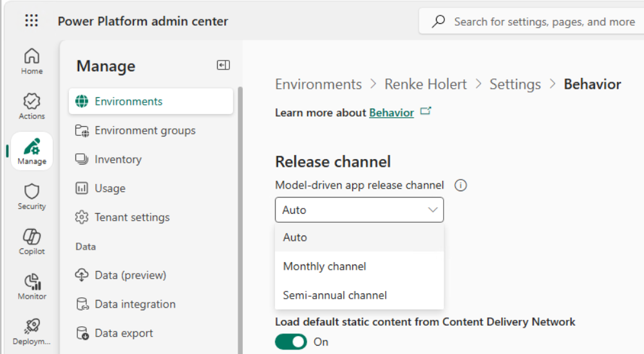Open Data integration menu item
The height and width of the screenshot is (354, 644).
[151, 304]
